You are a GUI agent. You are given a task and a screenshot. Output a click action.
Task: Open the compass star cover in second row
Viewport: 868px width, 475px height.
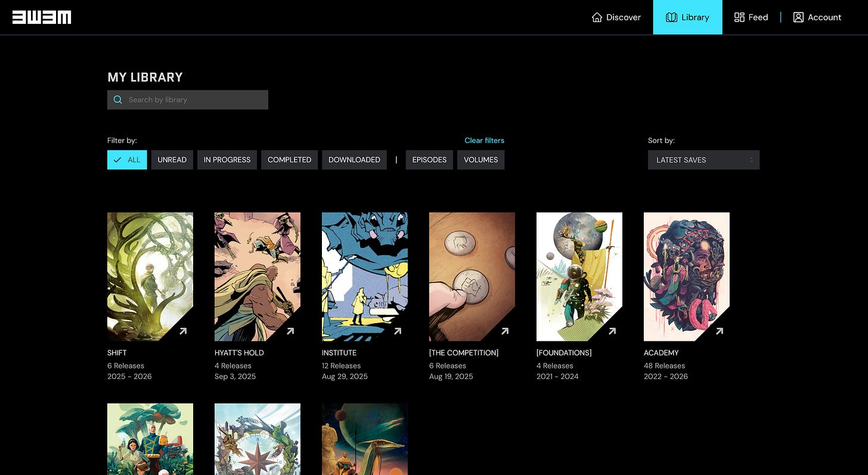[x=258, y=439]
